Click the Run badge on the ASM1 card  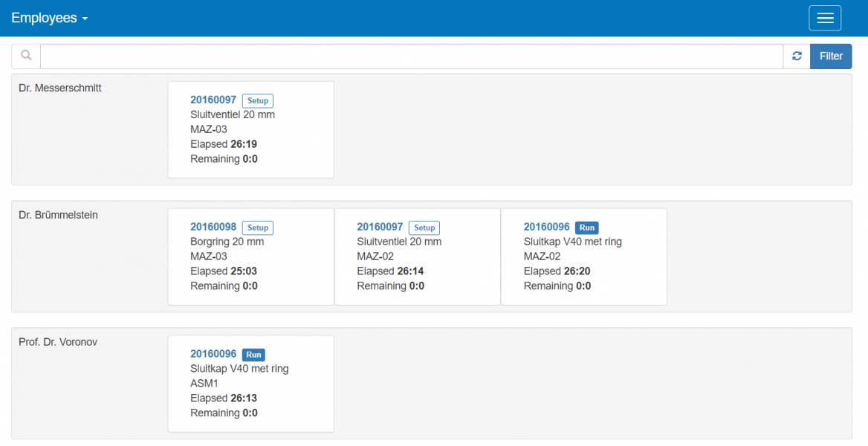(253, 355)
